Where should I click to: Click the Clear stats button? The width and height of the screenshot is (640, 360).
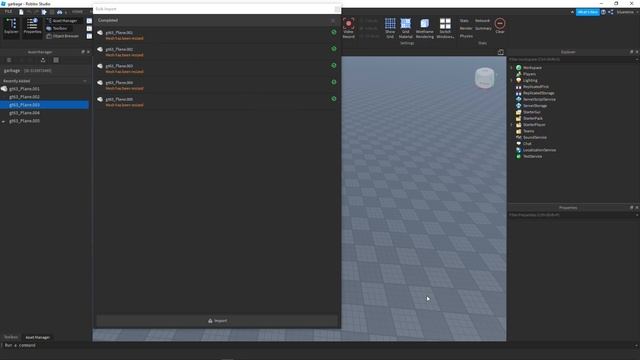[500, 26]
